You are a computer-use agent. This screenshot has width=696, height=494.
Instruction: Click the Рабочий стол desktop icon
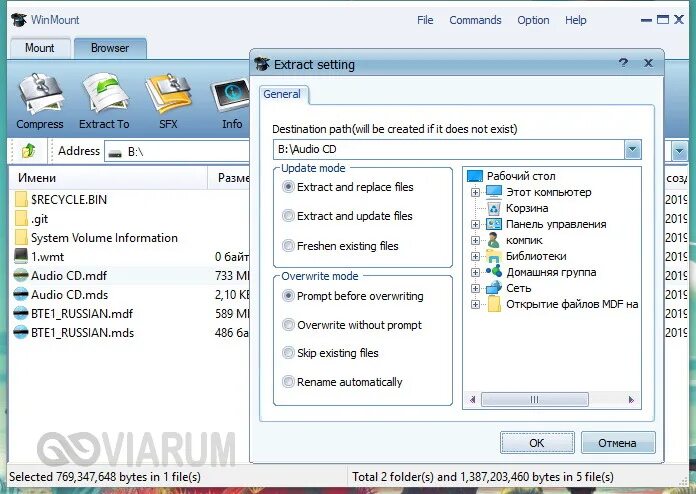coord(475,176)
